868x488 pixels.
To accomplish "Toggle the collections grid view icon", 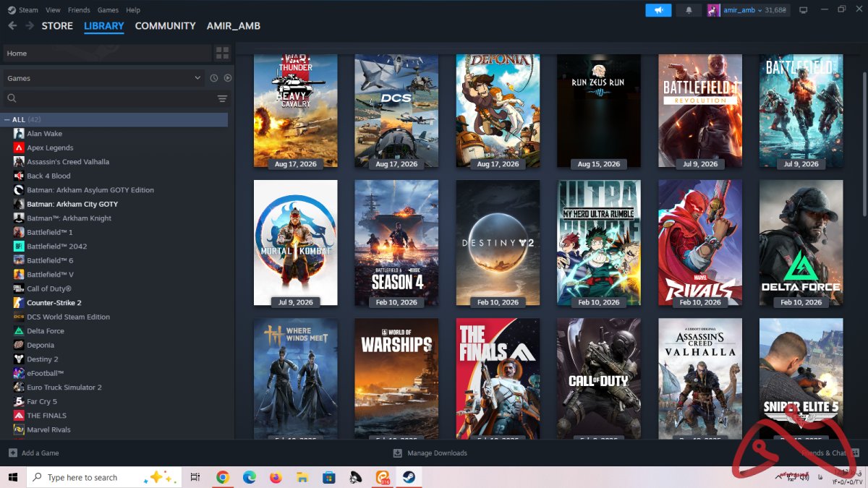I will (x=222, y=53).
